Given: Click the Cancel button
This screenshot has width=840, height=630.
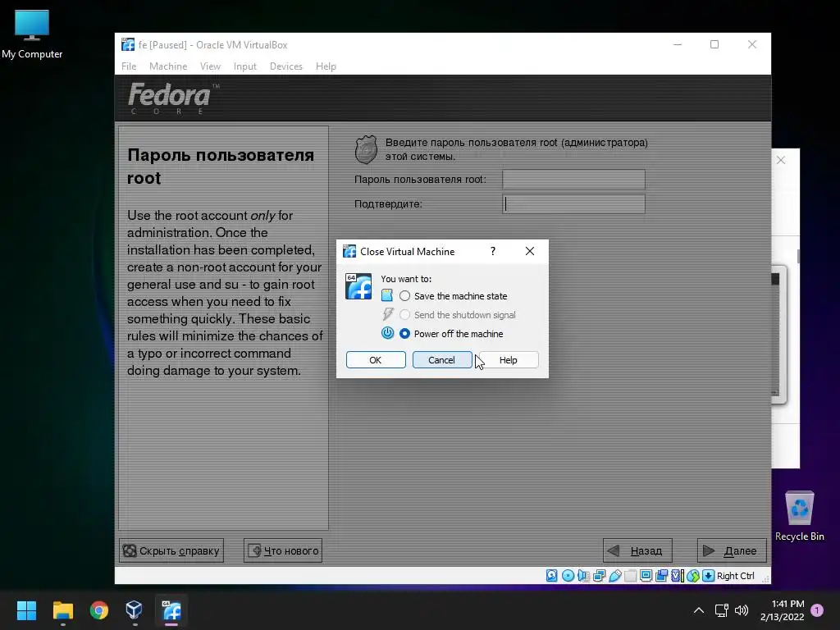Looking at the screenshot, I should [442, 360].
